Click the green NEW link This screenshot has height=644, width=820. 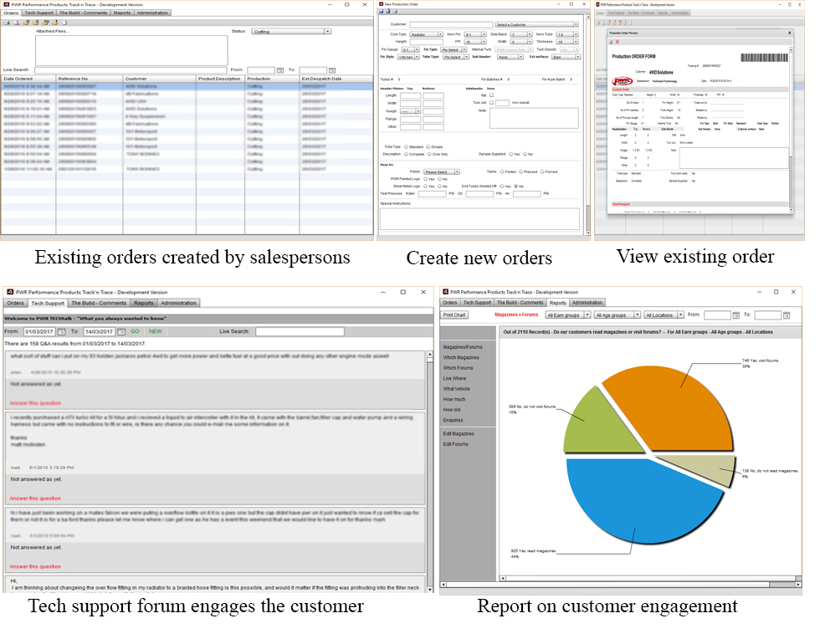(156, 331)
